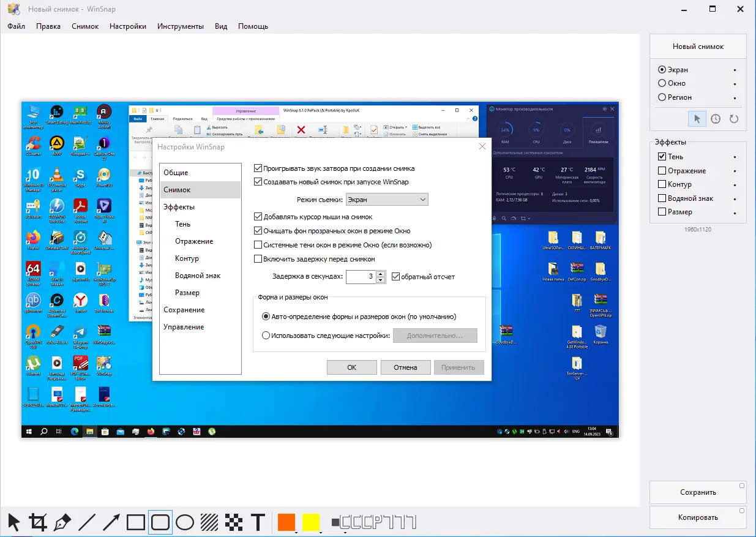756x537 pixels.
Task: Click the delay timer clock icon
Action: point(716,119)
